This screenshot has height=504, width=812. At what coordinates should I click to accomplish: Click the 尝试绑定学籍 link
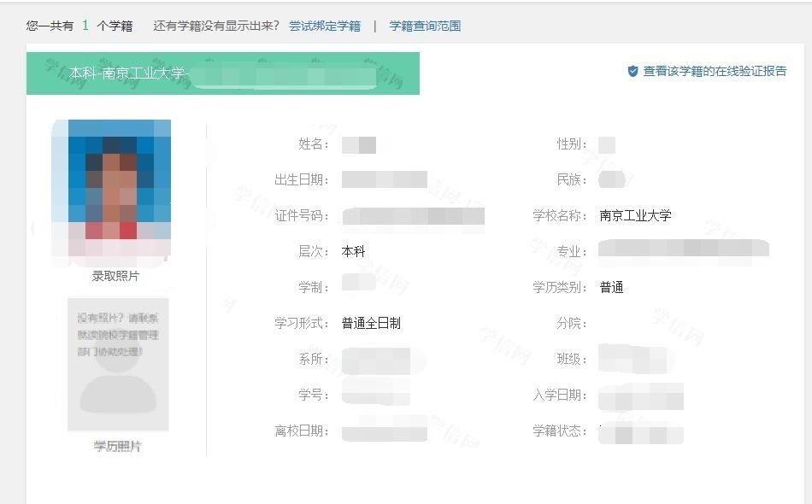click(325, 26)
